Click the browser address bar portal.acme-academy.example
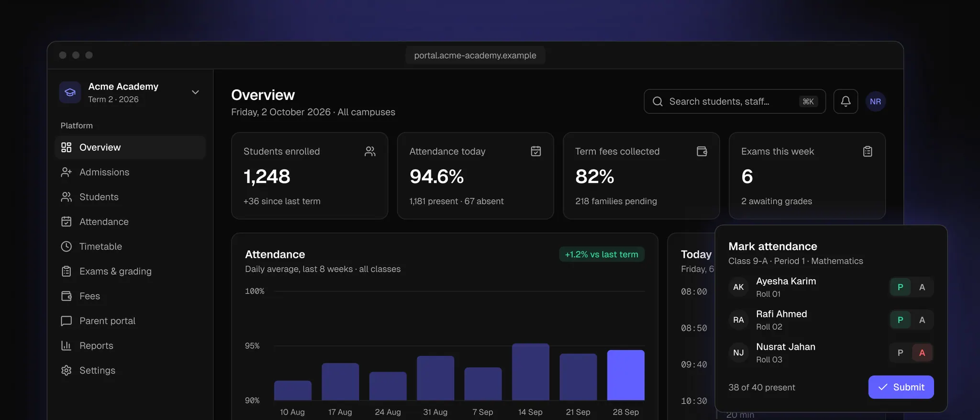The image size is (980, 420). (x=475, y=55)
